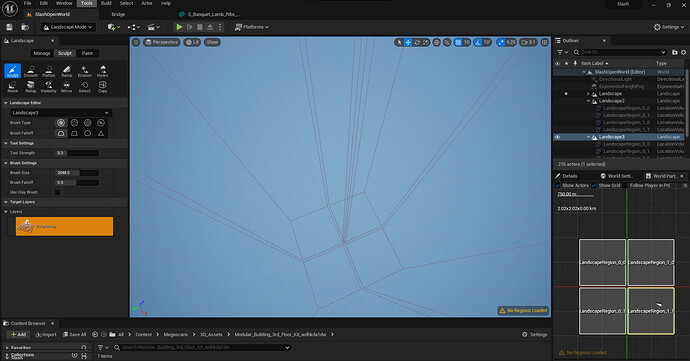Open the Build menu

[106, 3]
